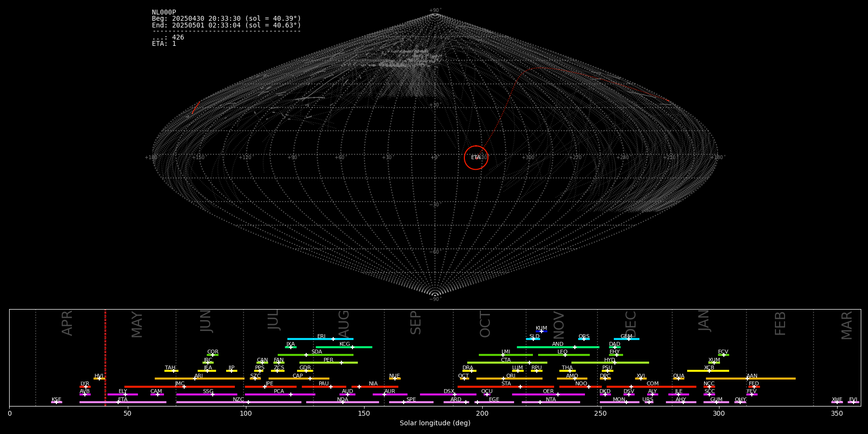This screenshot has height=434, width=868.
Task: Click the SSG shower bar
Action: click(207, 394)
